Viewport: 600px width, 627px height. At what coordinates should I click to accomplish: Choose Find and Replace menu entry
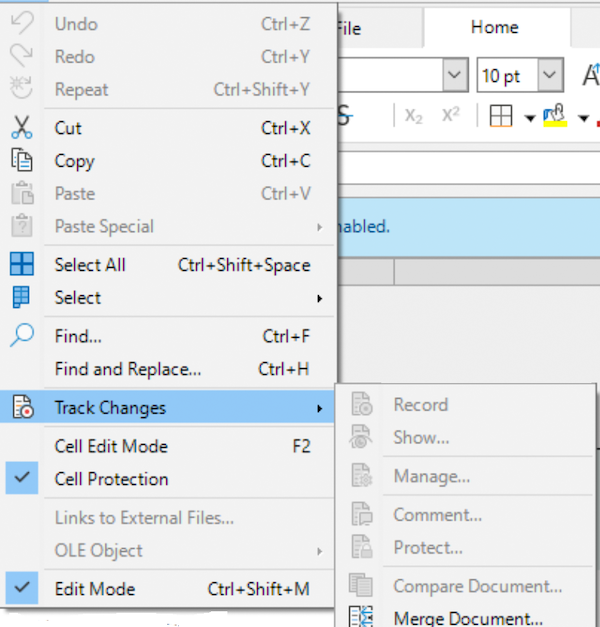(x=128, y=369)
